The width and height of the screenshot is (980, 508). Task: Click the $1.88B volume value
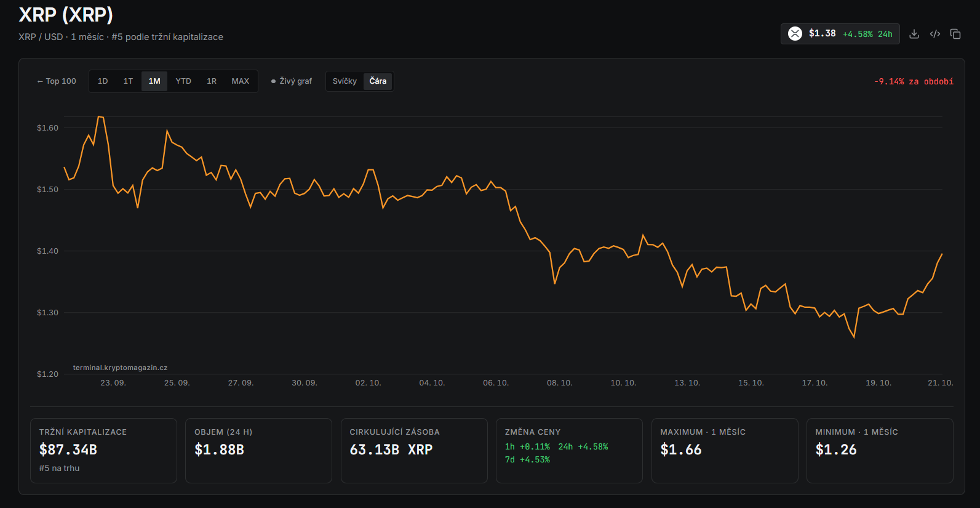point(219,450)
